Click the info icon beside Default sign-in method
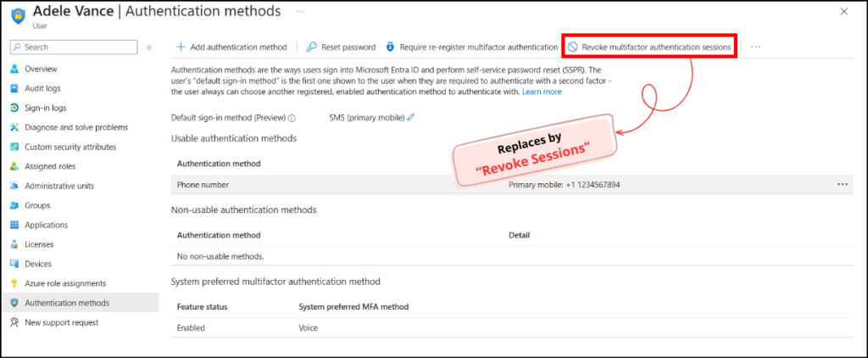This screenshot has height=358, width=868. click(292, 119)
